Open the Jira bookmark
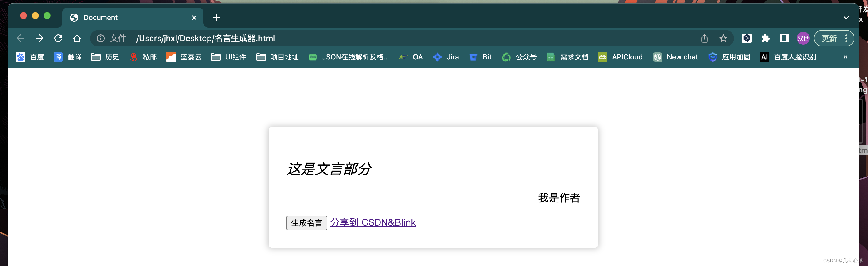 (x=446, y=57)
